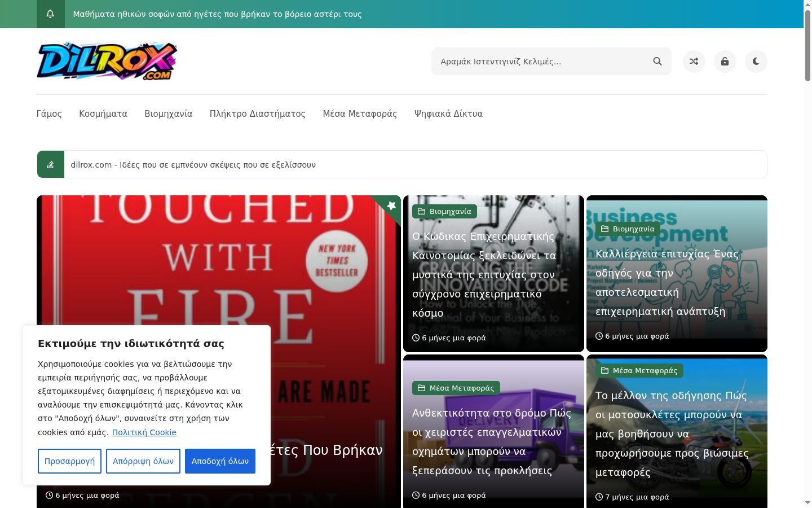Open the top banner headline link
Image resolution: width=812 pixels, height=508 pixels.
pos(218,14)
